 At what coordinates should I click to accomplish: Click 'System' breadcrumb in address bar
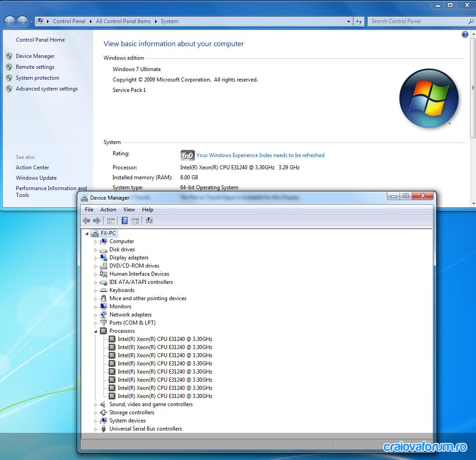pos(169,21)
